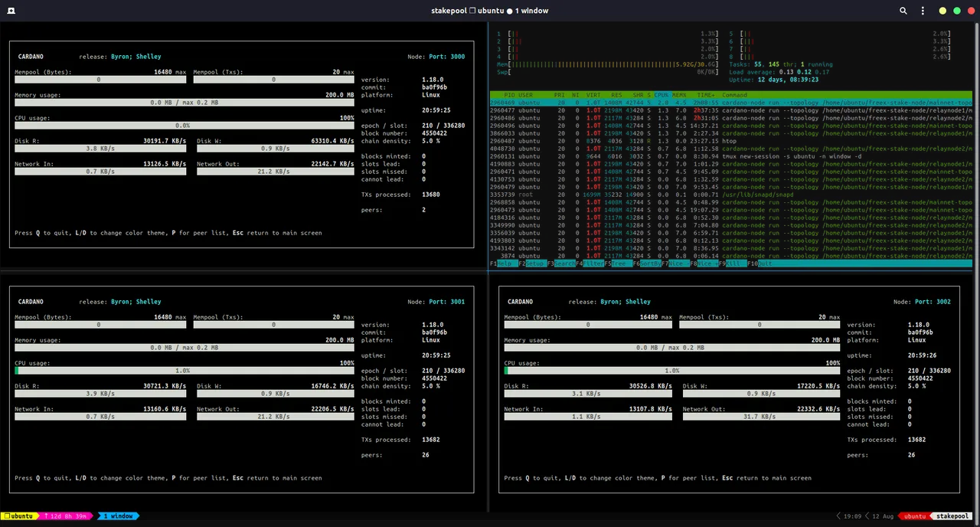980x527 pixels.
Task: Select the /usr/lib/snapd/snapd root process row
Action: pyautogui.click(x=731, y=195)
